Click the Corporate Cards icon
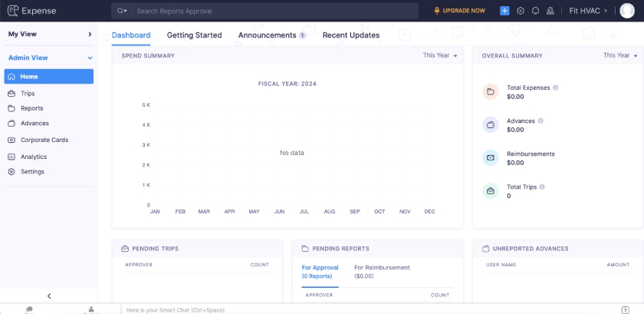 [11, 140]
